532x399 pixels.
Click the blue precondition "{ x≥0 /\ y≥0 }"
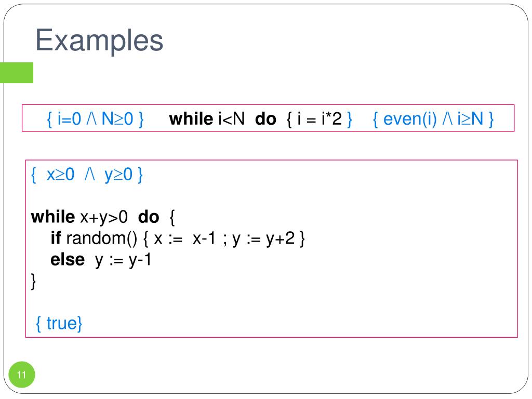(87, 175)
